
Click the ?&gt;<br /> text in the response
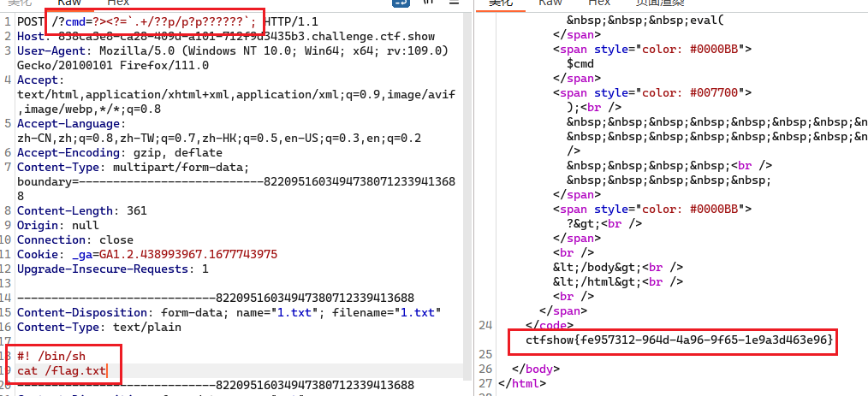604,223
